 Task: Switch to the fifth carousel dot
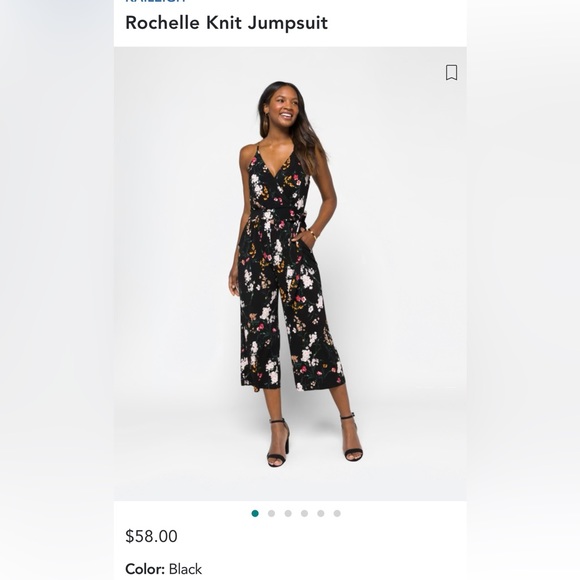coord(321,513)
